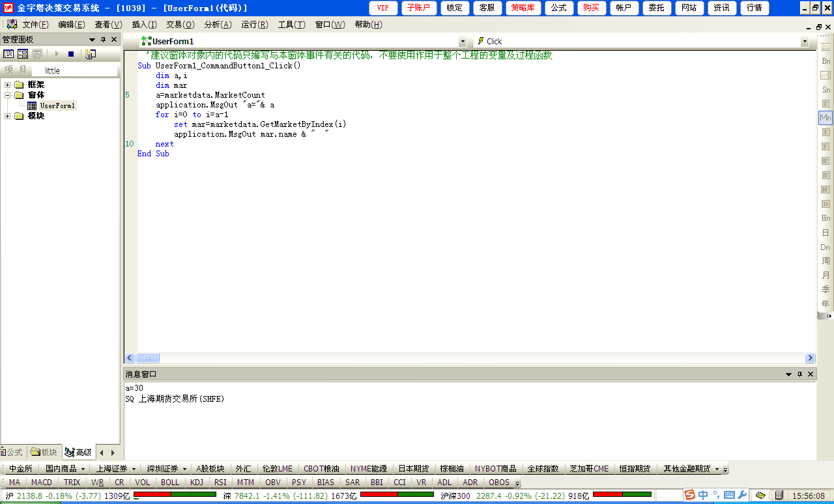
Task: Select the Hn period icon
Action: pyautogui.click(x=826, y=218)
